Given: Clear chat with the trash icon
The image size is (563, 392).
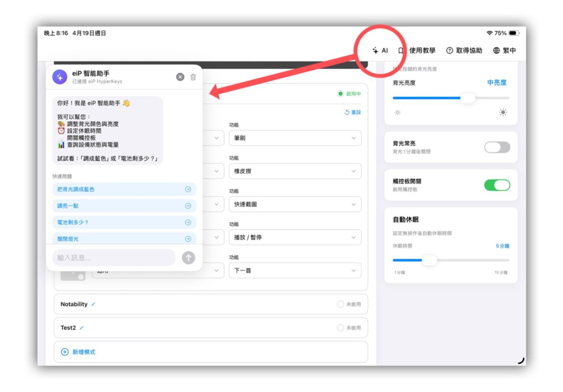Looking at the screenshot, I should coord(193,77).
